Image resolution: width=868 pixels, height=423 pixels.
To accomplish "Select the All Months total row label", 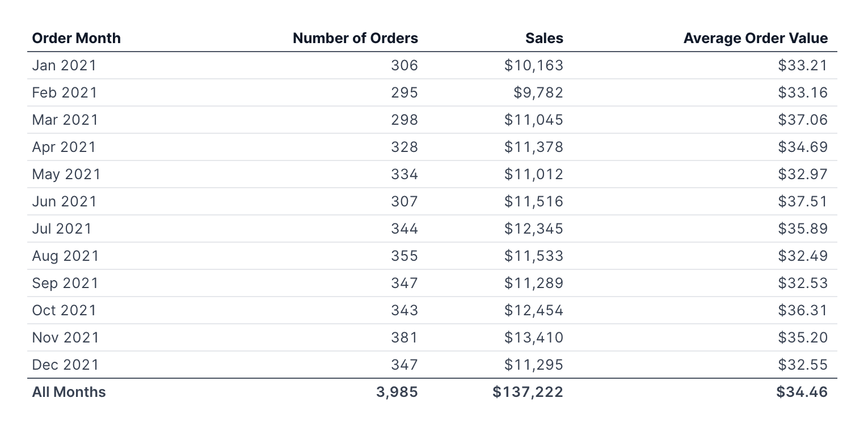I will coord(69,392).
